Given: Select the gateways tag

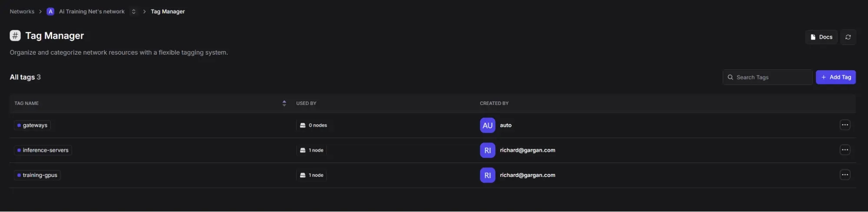Looking at the screenshot, I should pos(33,125).
